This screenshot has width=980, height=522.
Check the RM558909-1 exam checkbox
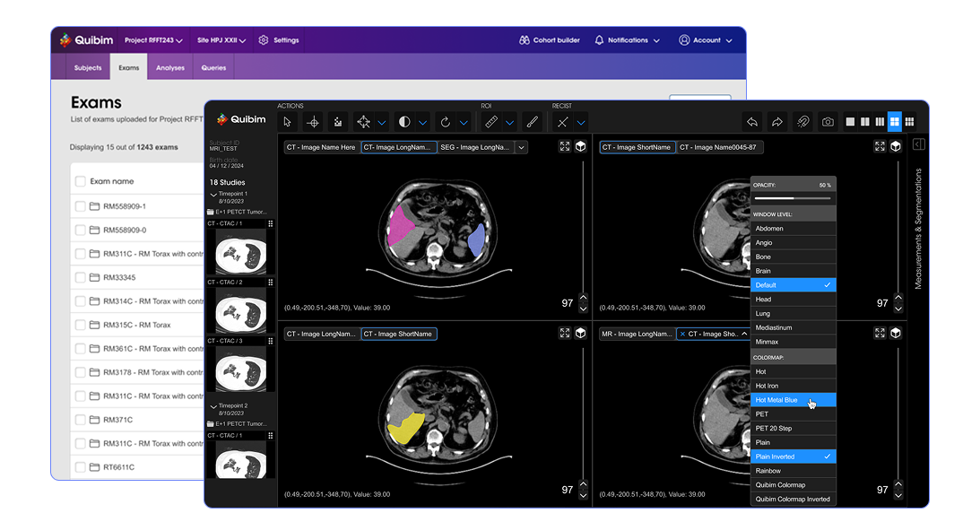point(81,206)
